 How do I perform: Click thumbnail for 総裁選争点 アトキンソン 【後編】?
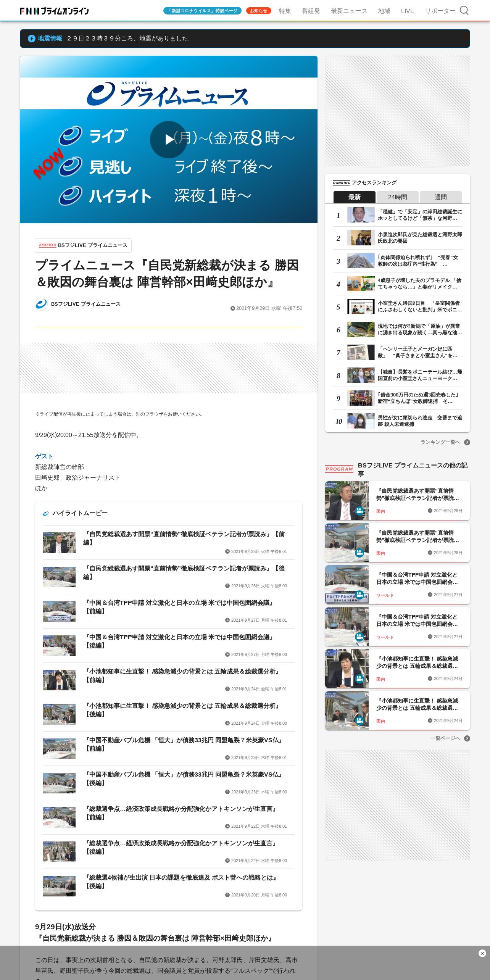click(x=59, y=852)
